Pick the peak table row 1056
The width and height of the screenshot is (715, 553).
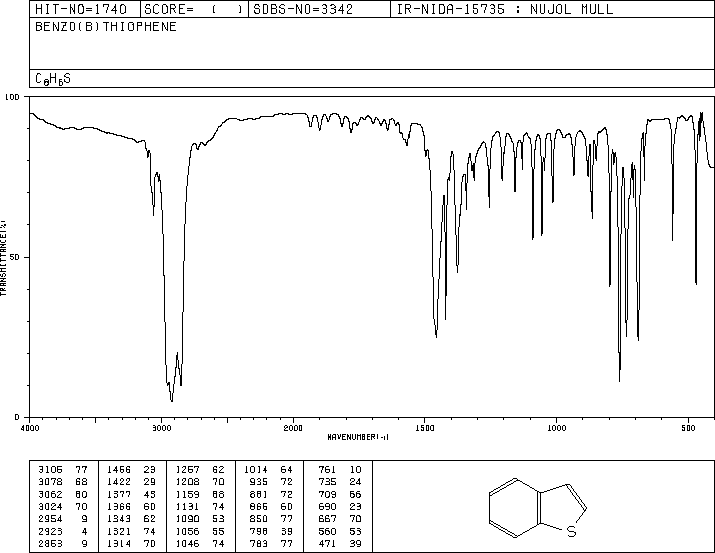(200, 532)
